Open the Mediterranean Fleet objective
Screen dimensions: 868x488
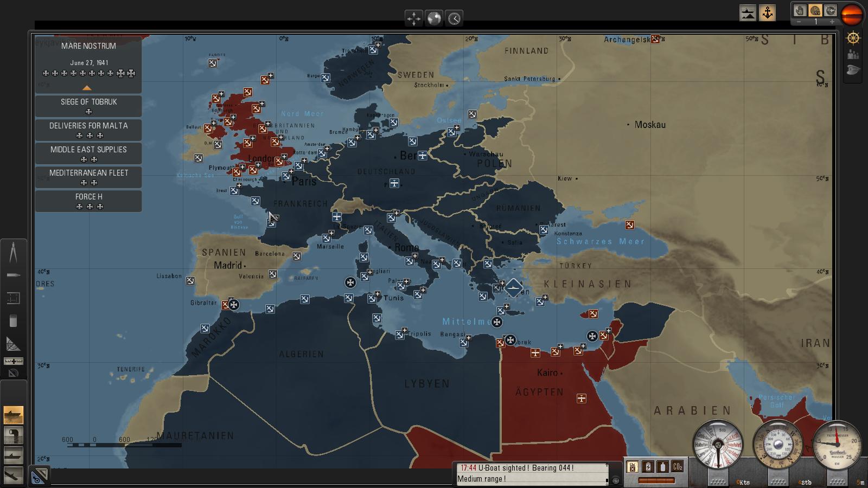pos(88,177)
